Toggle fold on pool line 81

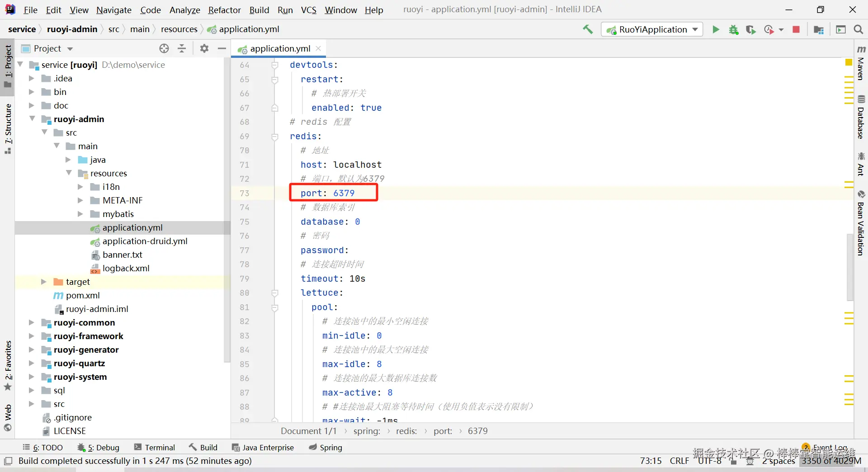pos(274,307)
